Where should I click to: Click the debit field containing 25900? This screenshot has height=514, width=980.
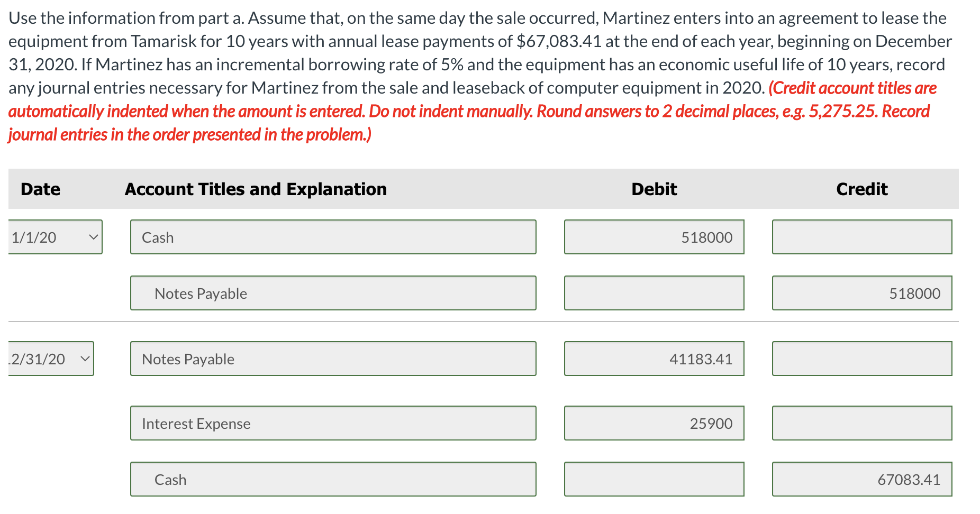pos(654,423)
